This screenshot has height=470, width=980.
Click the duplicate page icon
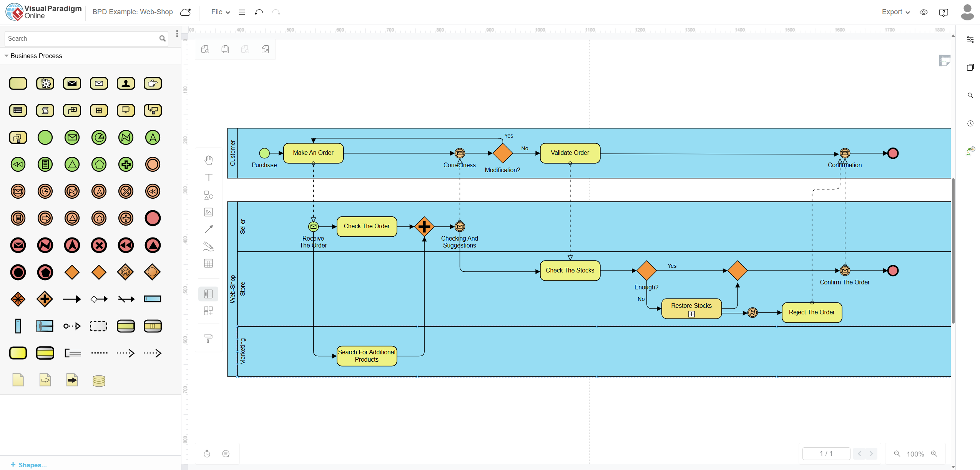[225, 49]
